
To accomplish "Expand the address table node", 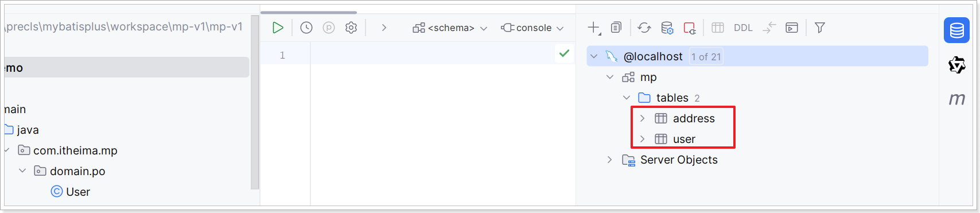I will tap(643, 118).
